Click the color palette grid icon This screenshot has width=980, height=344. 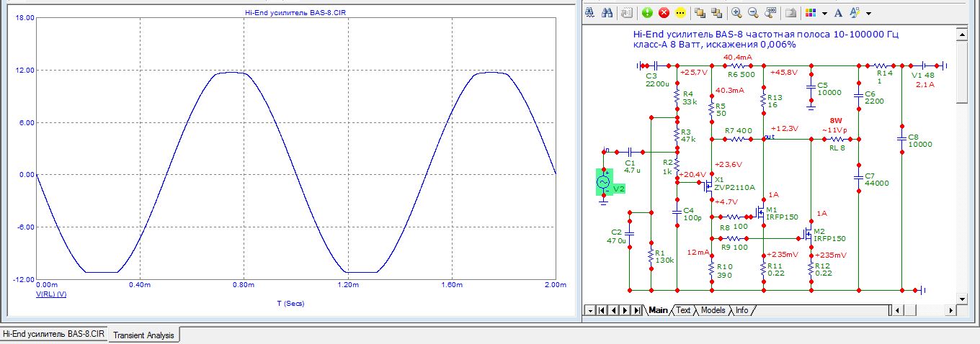811,12
